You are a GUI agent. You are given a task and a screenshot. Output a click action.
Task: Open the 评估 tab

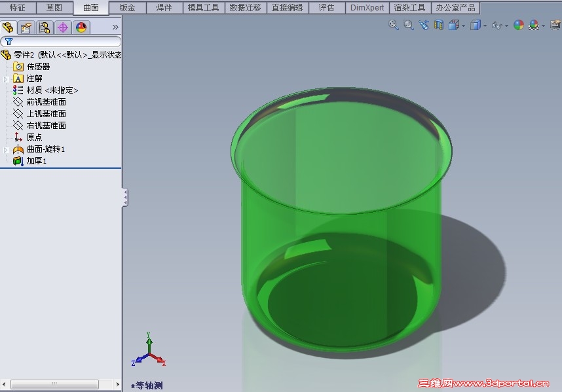tap(327, 7)
